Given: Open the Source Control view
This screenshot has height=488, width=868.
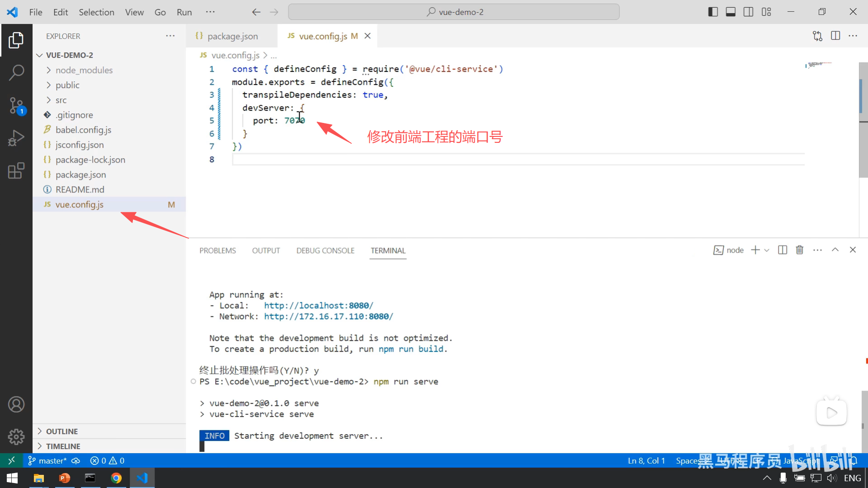Looking at the screenshot, I should coord(16,105).
